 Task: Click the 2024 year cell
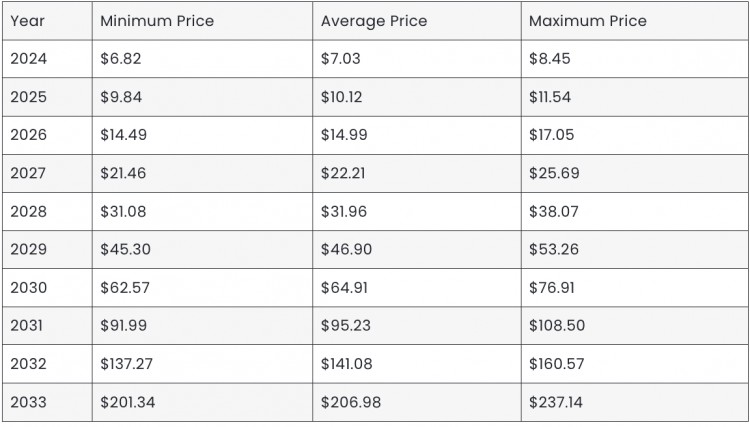(47, 59)
